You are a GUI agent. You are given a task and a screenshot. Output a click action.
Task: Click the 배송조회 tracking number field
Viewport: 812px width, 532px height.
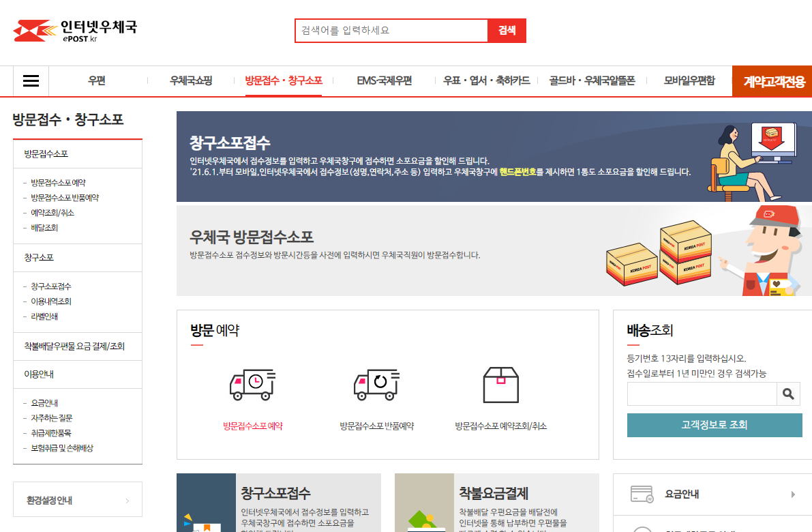click(x=702, y=394)
